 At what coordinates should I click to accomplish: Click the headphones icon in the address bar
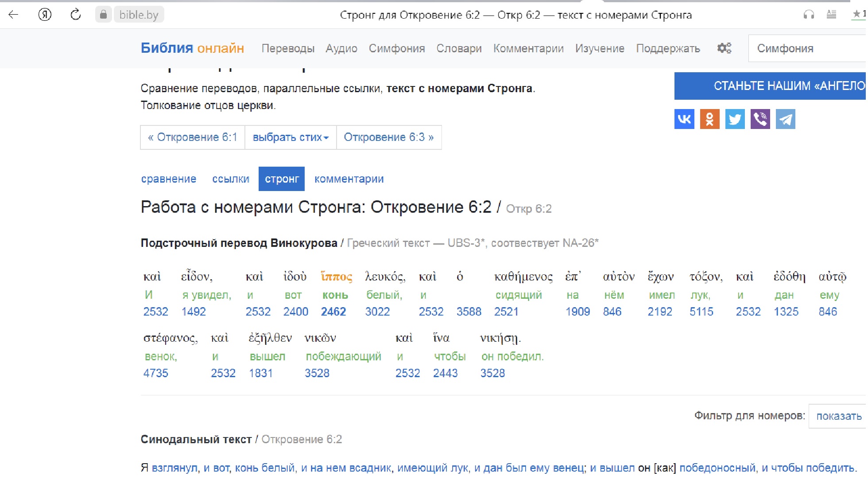[x=809, y=15]
